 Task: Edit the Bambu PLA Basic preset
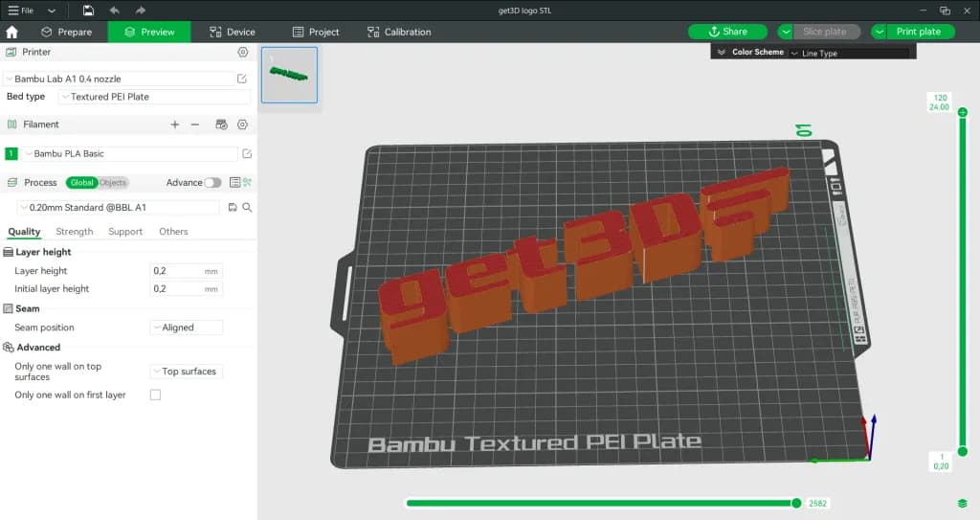[247, 154]
